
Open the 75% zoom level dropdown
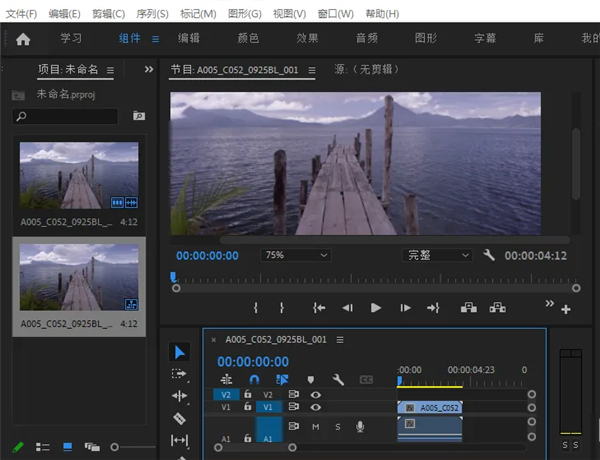coord(295,255)
